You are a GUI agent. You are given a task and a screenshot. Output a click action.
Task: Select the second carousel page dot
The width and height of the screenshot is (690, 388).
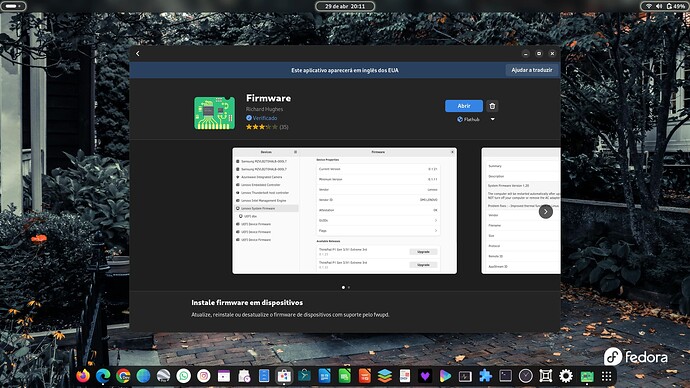[x=349, y=287]
